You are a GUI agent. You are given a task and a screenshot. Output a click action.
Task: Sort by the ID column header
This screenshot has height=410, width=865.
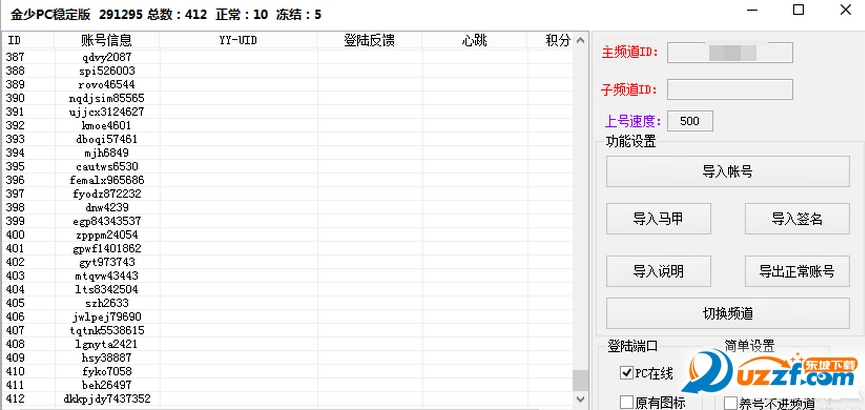pyautogui.click(x=28, y=40)
